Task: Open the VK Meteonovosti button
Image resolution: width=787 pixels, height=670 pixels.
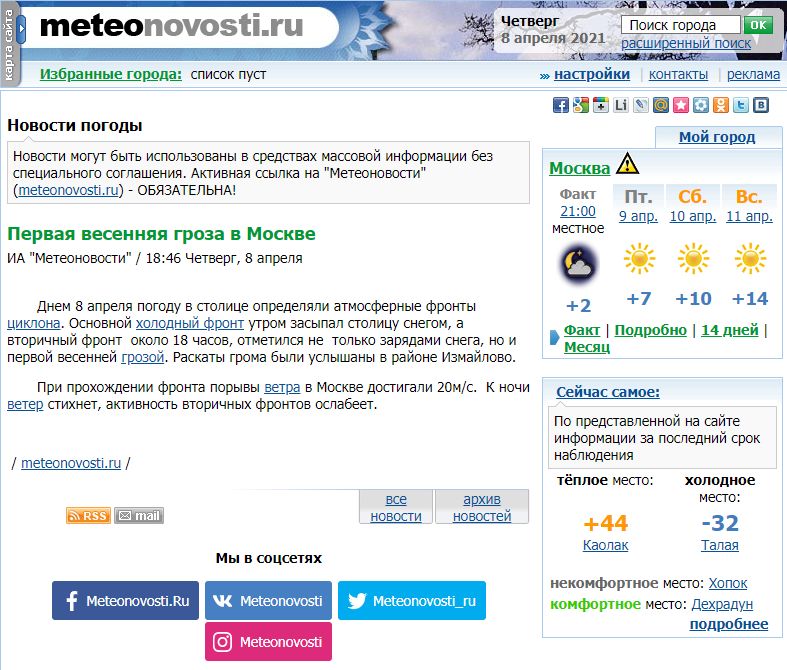Action: pos(268,601)
